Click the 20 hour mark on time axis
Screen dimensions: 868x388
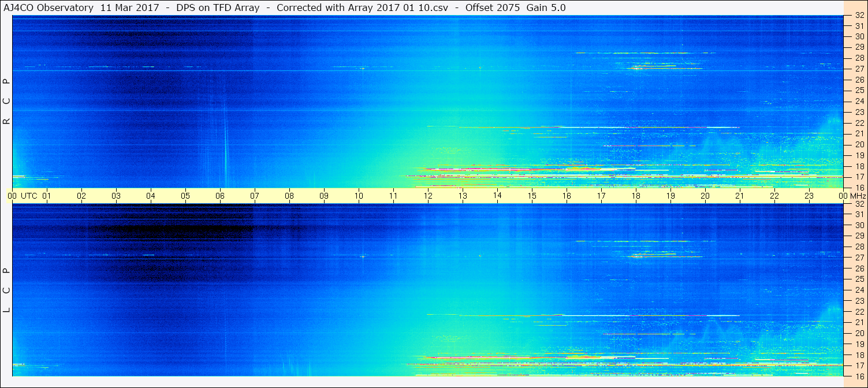tap(705, 196)
